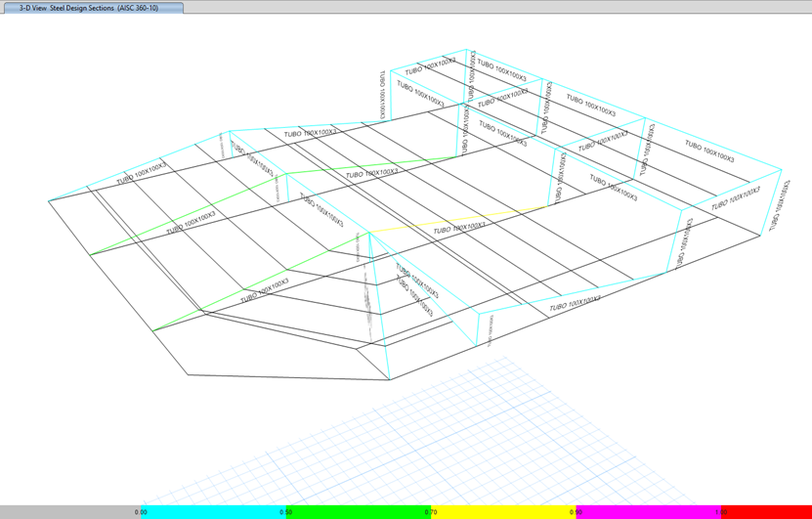The height and width of the screenshot is (519, 812).
Task: Click the 0.90 value on the legend
Action: (x=576, y=511)
